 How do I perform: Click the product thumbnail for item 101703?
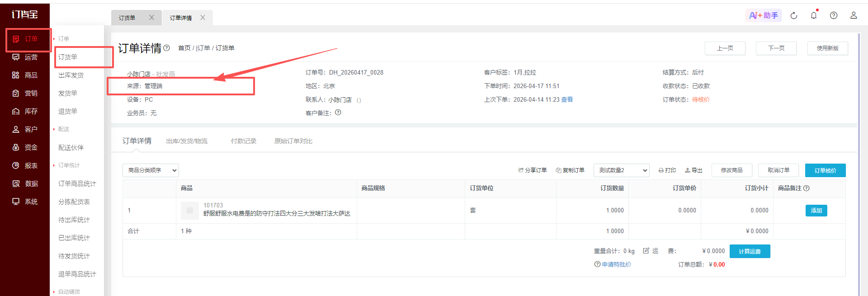point(190,211)
